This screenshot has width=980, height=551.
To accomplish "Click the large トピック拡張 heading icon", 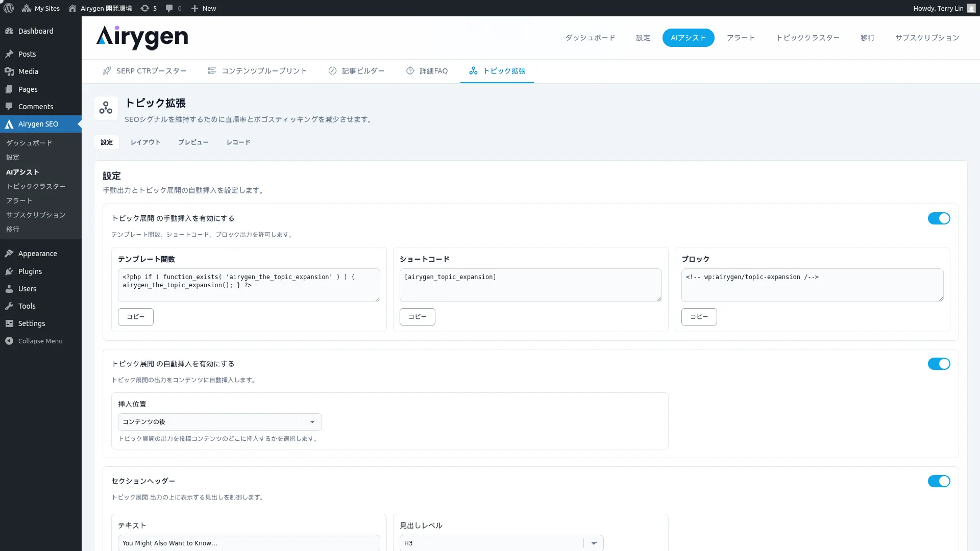I will 106,108.
